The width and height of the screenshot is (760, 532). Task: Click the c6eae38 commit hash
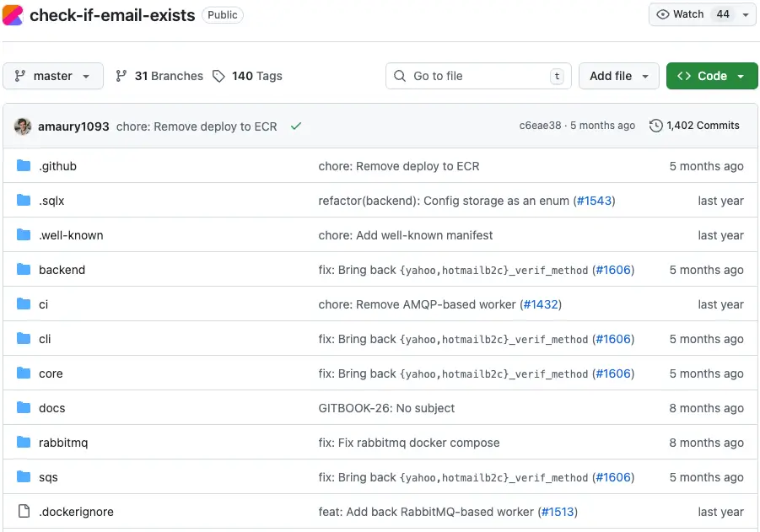[540, 126]
